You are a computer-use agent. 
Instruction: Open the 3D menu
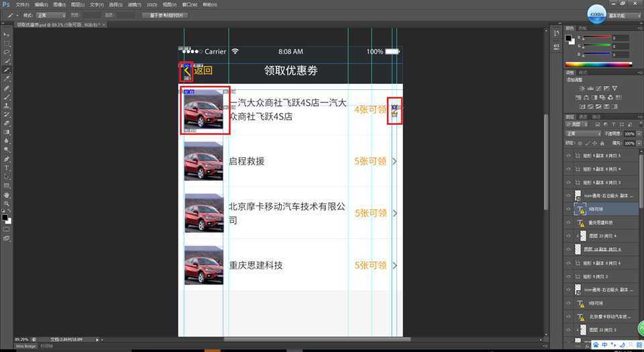(x=152, y=5)
